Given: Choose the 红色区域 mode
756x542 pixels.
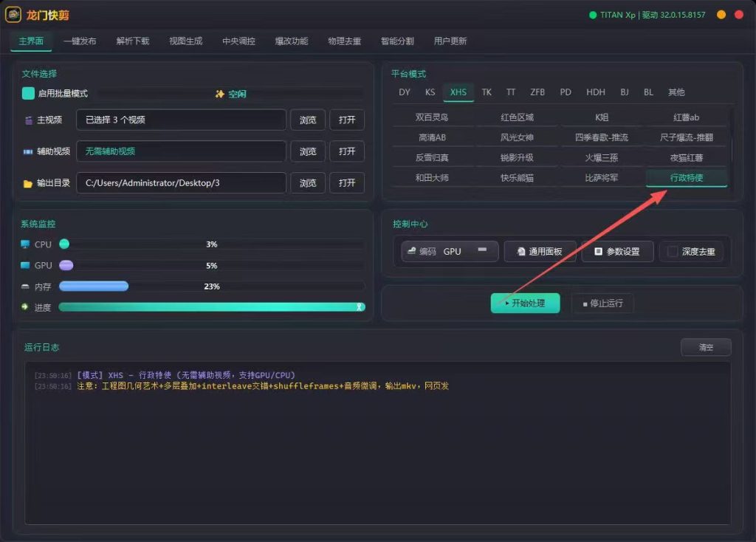Looking at the screenshot, I should [517, 117].
